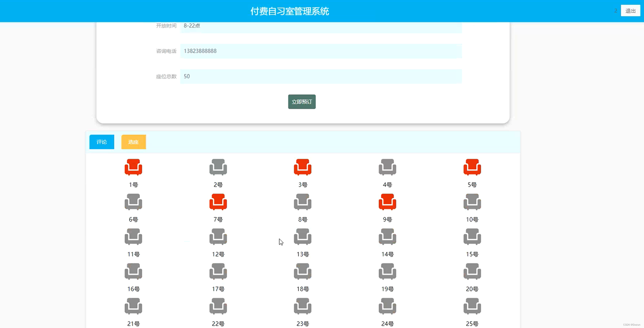644x328 pixels.
Task: Click the 25号 seat label
Action: pos(472,323)
